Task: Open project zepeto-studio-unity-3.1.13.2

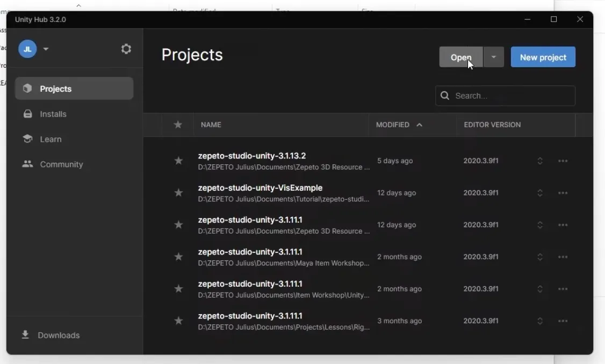Action: [x=252, y=156]
